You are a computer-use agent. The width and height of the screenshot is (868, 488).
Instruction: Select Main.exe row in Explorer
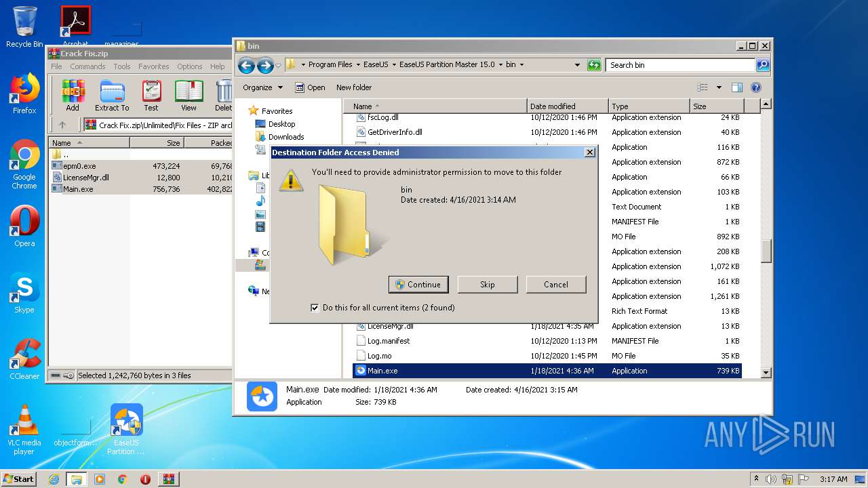click(548, 371)
